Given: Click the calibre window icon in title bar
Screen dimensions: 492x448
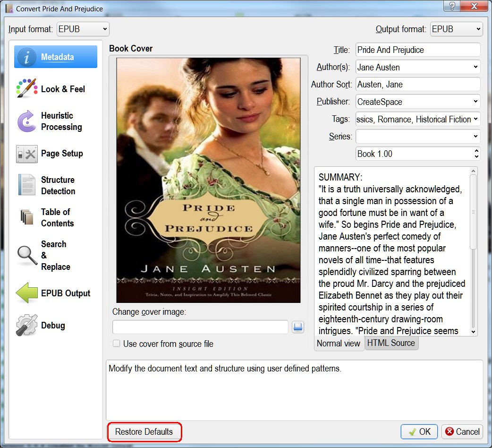Looking at the screenshot, I should pyautogui.click(x=9, y=9).
